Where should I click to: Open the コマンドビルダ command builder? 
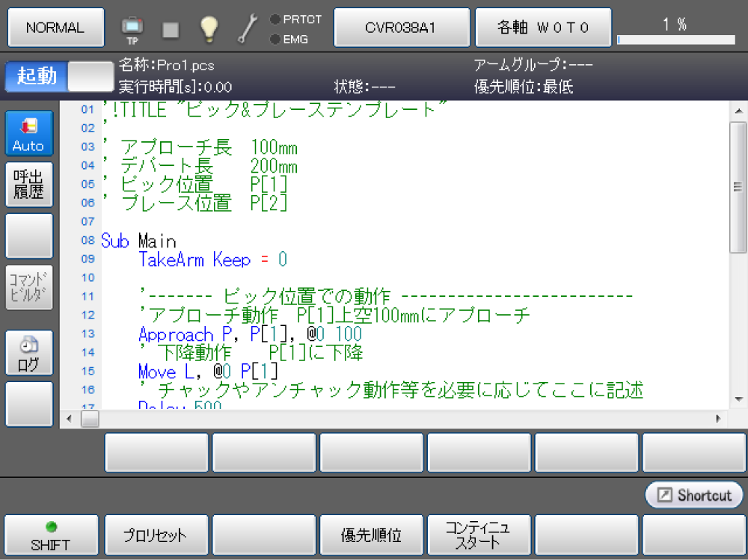click(29, 287)
